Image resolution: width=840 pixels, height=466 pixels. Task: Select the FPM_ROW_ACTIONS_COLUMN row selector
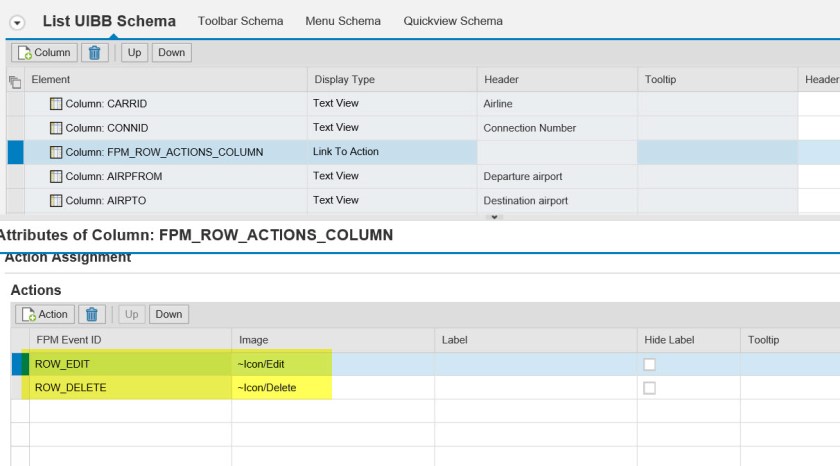14,152
